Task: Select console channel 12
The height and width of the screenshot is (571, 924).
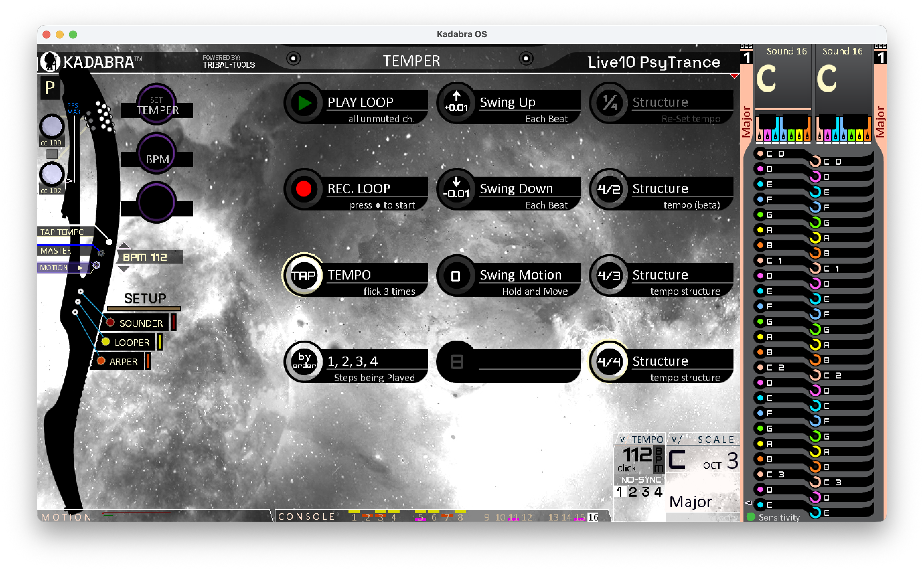Action: point(527,517)
